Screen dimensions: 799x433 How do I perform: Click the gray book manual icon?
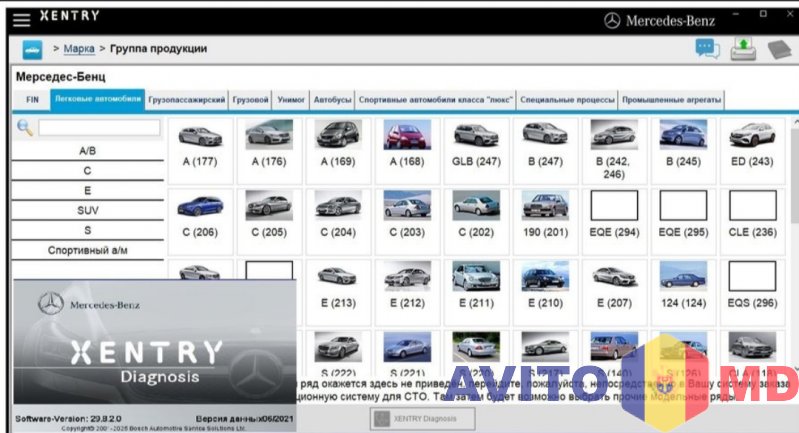point(779,49)
